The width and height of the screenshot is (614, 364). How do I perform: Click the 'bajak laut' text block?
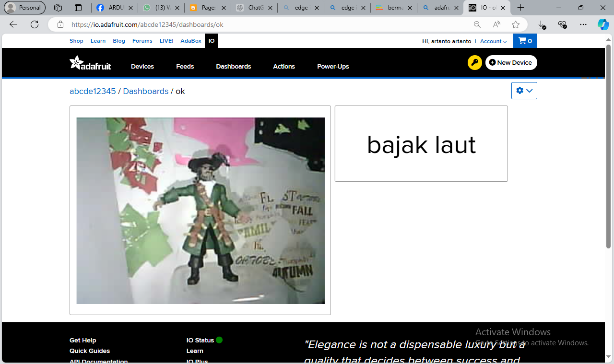(421, 144)
